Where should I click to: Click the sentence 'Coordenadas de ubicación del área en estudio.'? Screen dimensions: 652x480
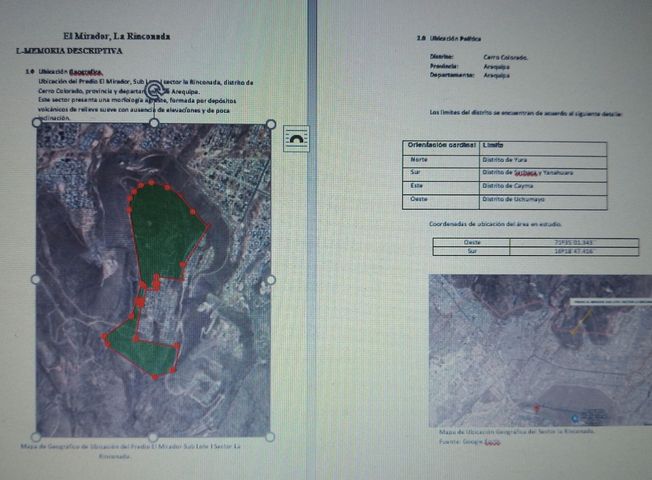tap(495, 224)
